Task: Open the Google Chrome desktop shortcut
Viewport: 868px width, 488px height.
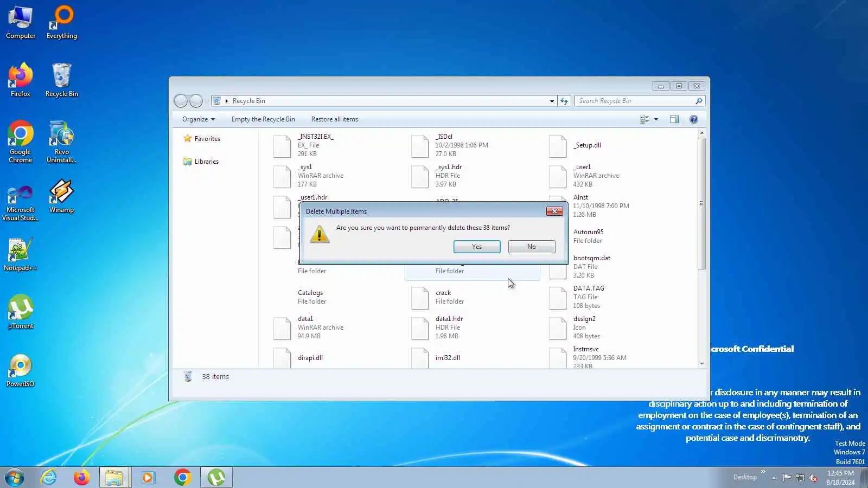Action: click(x=21, y=142)
